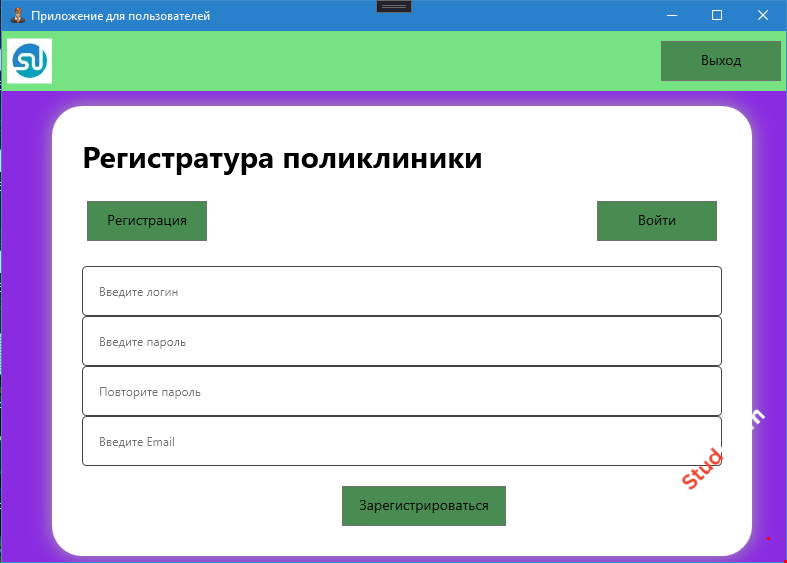Viewport: 787px width, 563px height.
Task: Click the grip handle atop the title bar
Action: [394, 6]
